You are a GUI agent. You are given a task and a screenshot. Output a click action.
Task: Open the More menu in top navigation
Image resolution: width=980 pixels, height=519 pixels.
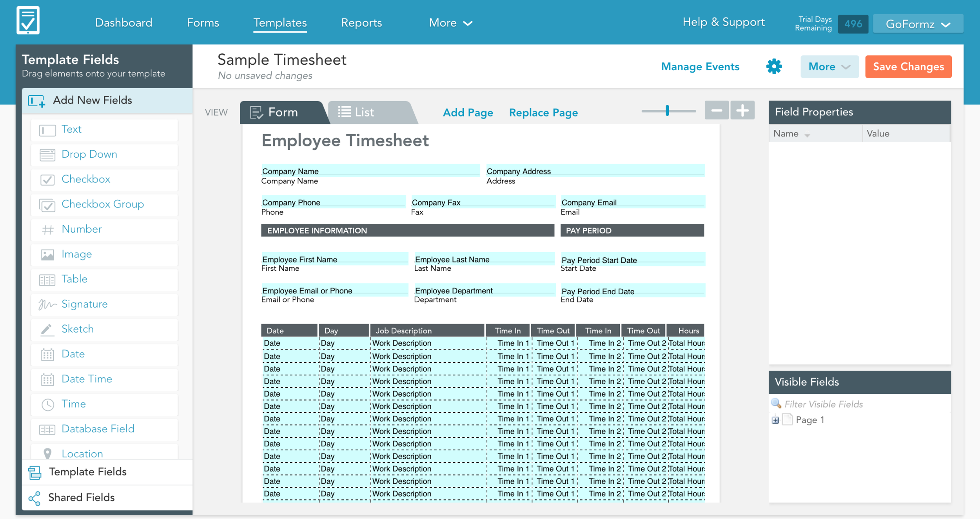450,23
